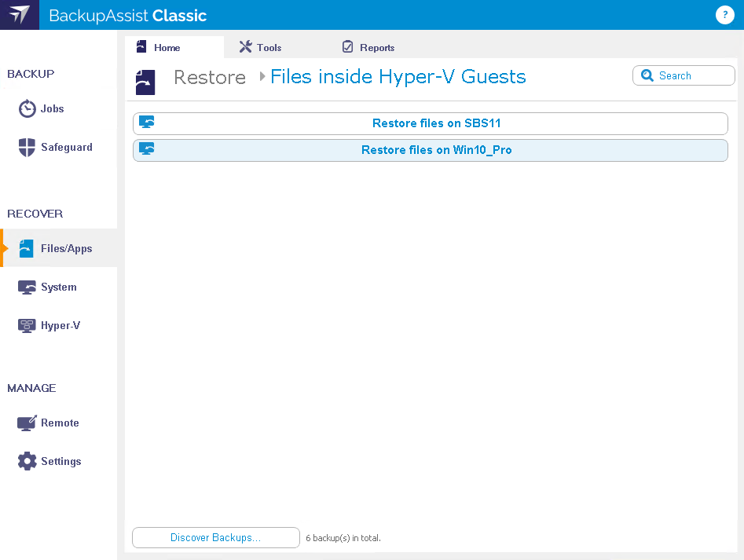Click the Win10_Pro restore monitor icon

tap(147, 149)
